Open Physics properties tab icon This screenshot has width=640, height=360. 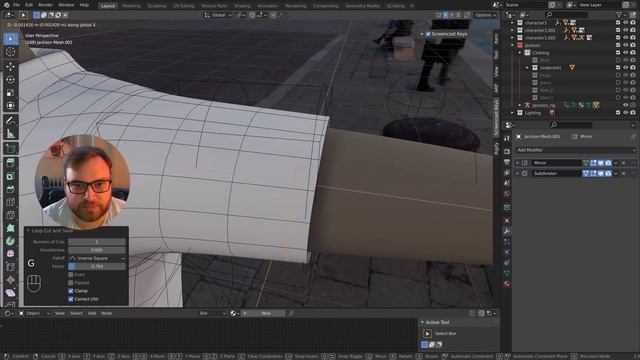coord(507,253)
